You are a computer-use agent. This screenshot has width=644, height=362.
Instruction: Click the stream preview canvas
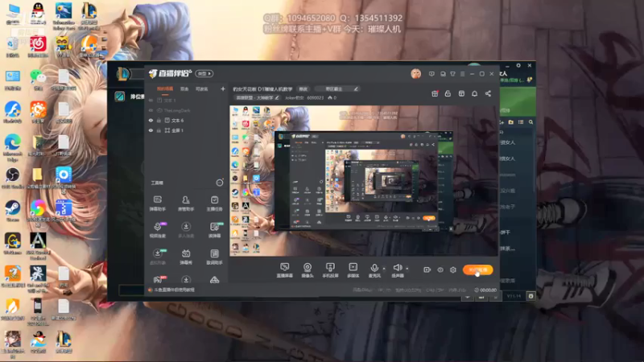364,181
